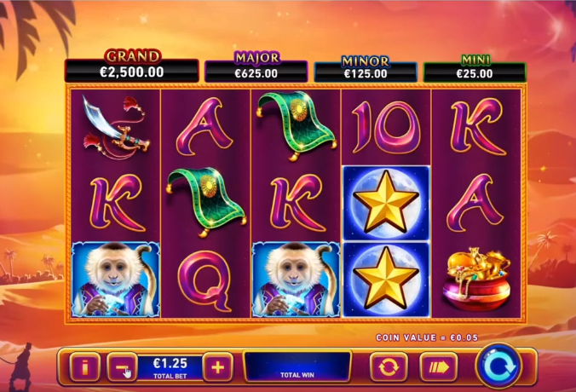The width and height of the screenshot is (576, 392).
Task: Activate turbo spin arrow button
Action: tap(439, 367)
